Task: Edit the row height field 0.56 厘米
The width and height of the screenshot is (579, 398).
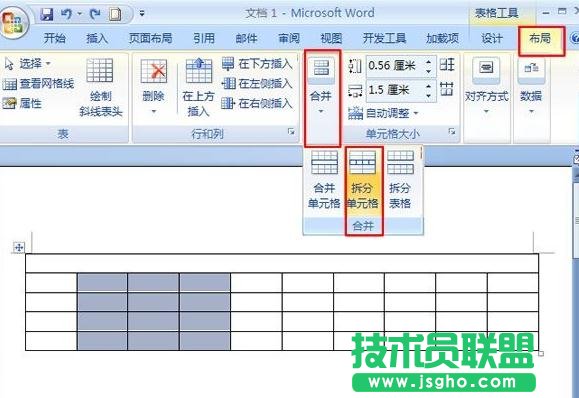Action: pos(394,66)
